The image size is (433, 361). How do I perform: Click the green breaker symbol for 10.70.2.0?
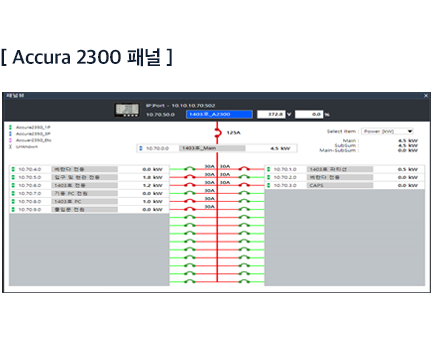(x=244, y=177)
